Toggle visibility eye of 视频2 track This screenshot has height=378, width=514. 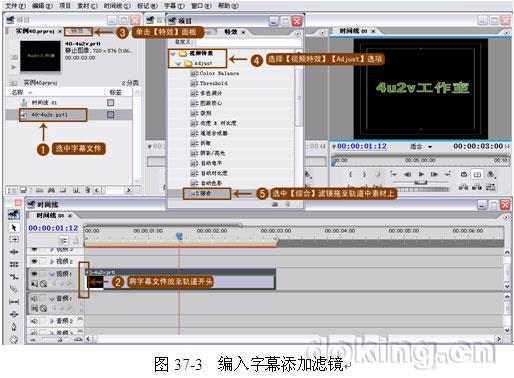tap(34, 261)
